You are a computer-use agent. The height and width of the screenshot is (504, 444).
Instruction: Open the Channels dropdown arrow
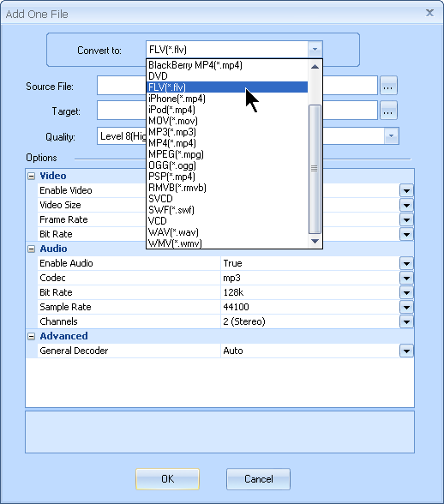pyautogui.click(x=406, y=321)
